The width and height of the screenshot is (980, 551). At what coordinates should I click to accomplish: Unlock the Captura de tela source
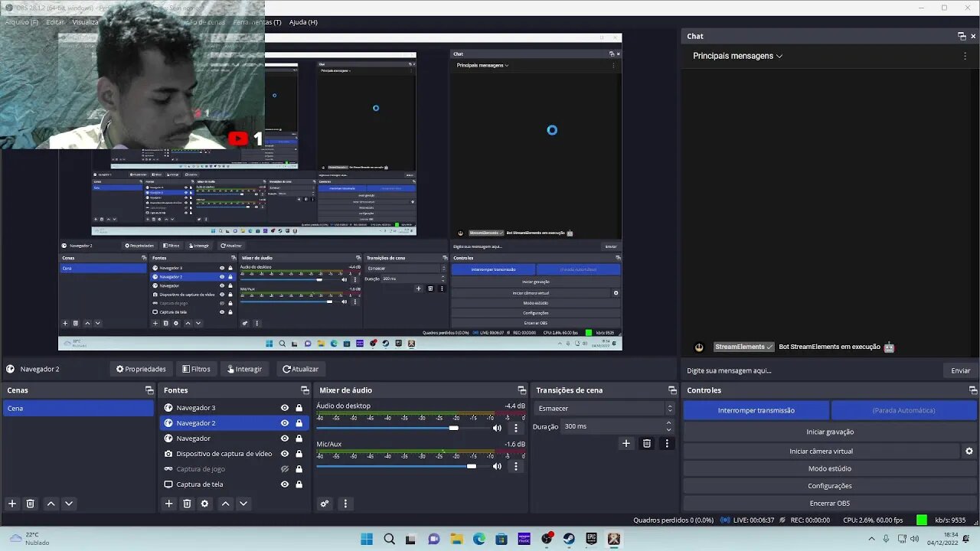[299, 484]
